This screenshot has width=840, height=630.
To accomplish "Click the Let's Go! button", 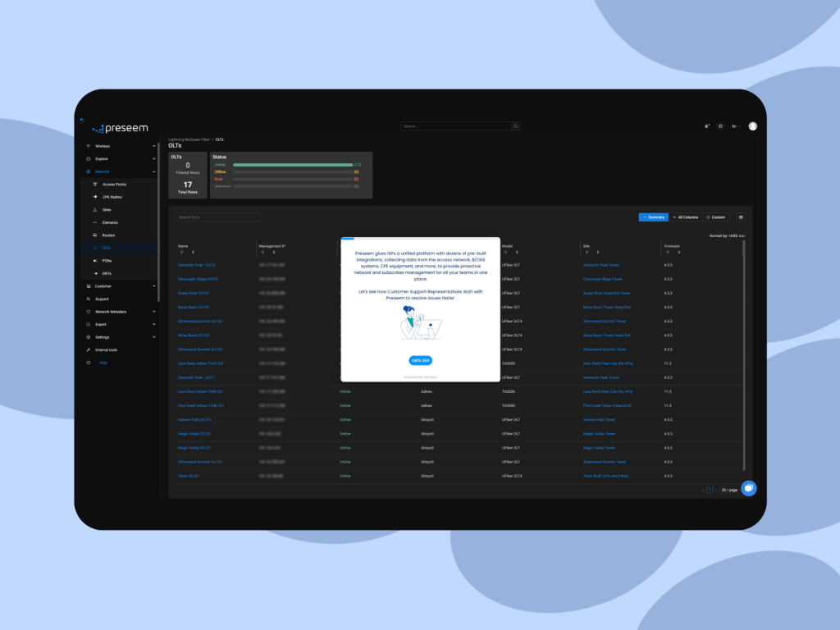I will click(x=420, y=360).
